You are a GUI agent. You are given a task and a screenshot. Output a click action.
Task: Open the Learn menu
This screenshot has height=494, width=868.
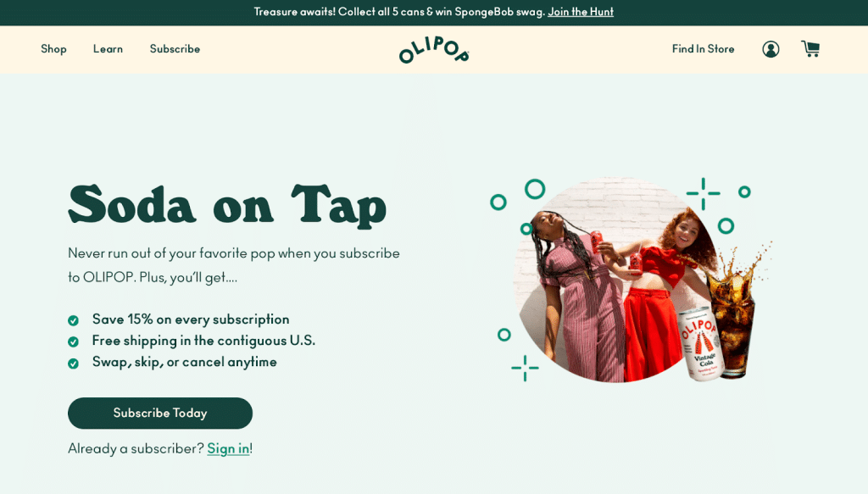108,48
